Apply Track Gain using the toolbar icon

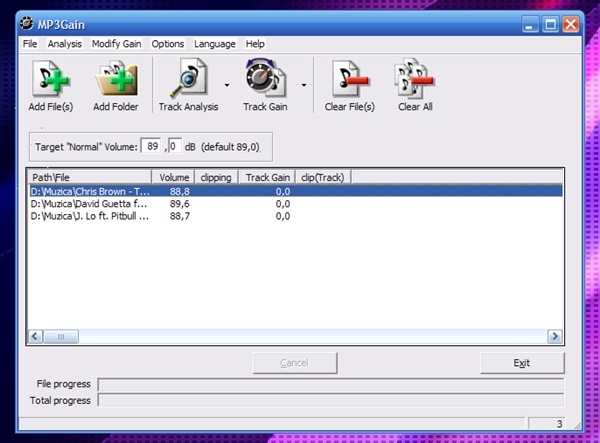click(265, 78)
